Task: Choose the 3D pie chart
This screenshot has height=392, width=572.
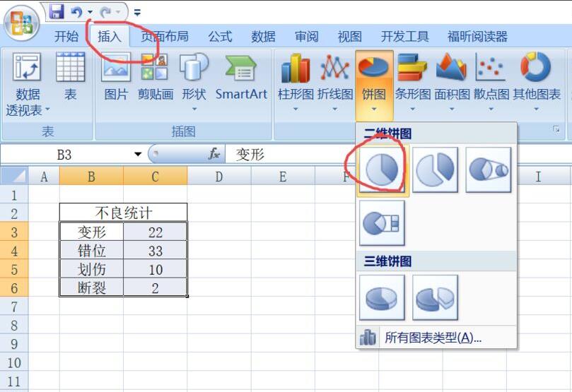Action: [x=382, y=297]
